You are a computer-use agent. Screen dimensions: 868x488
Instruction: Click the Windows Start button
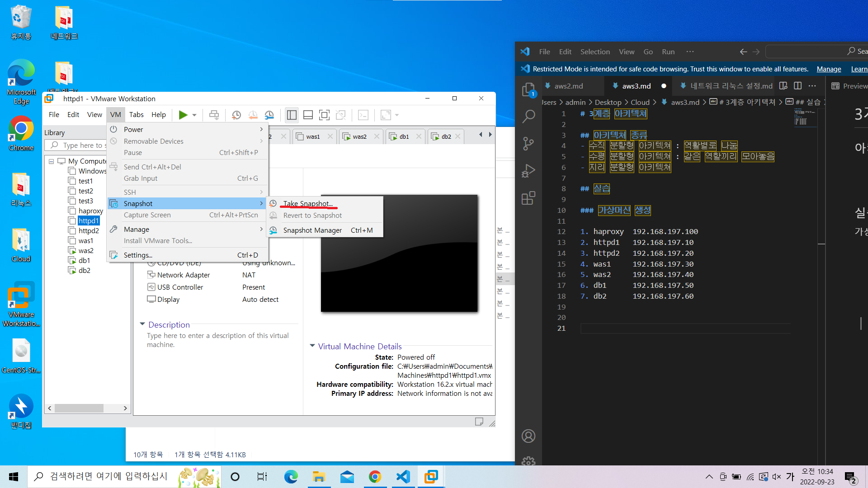tap(14, 477)
